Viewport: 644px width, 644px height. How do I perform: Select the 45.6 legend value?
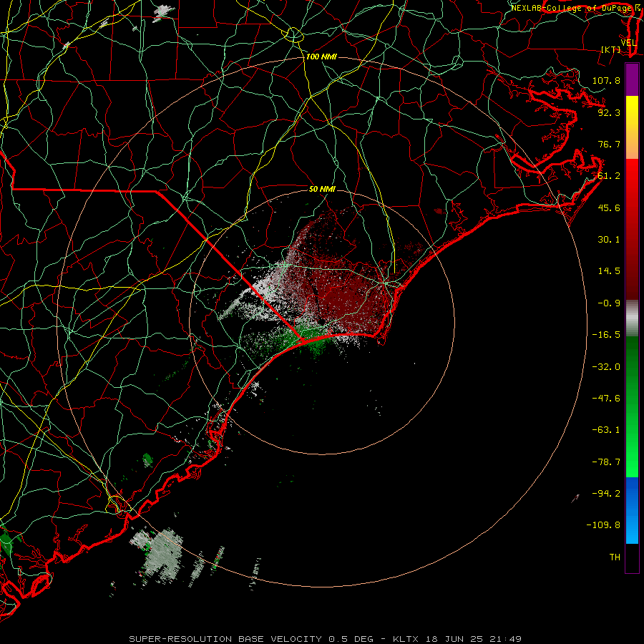609,208
